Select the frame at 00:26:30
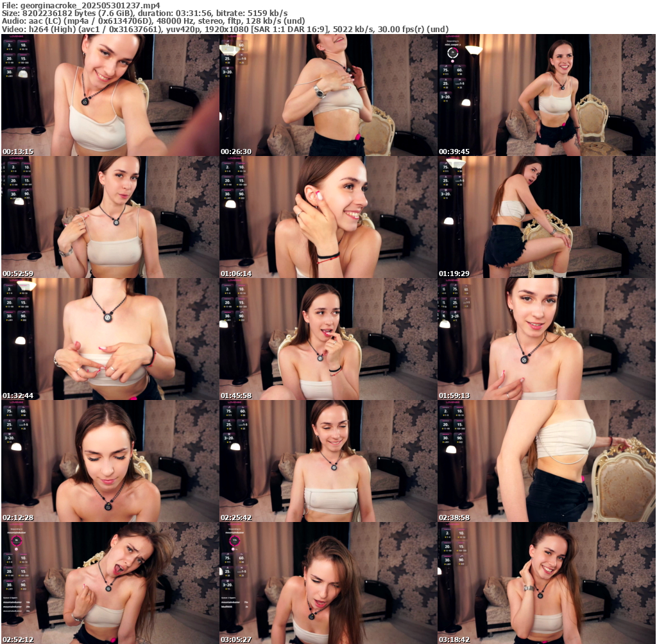Image resolution: width=657 pixels, height=644 pixels. point(328,95)
